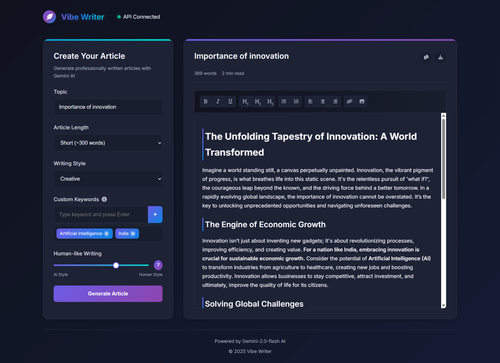
Task: Copy the article with the copy icon
Action: (426, 57)
